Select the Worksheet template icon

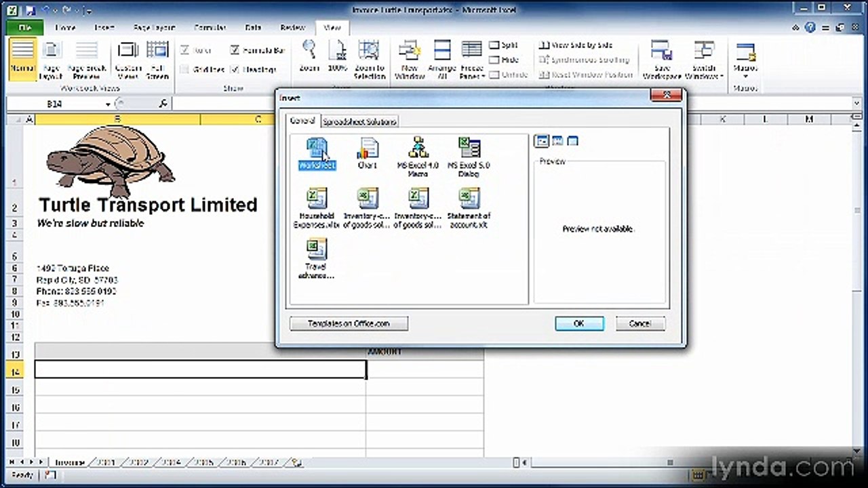317,153
